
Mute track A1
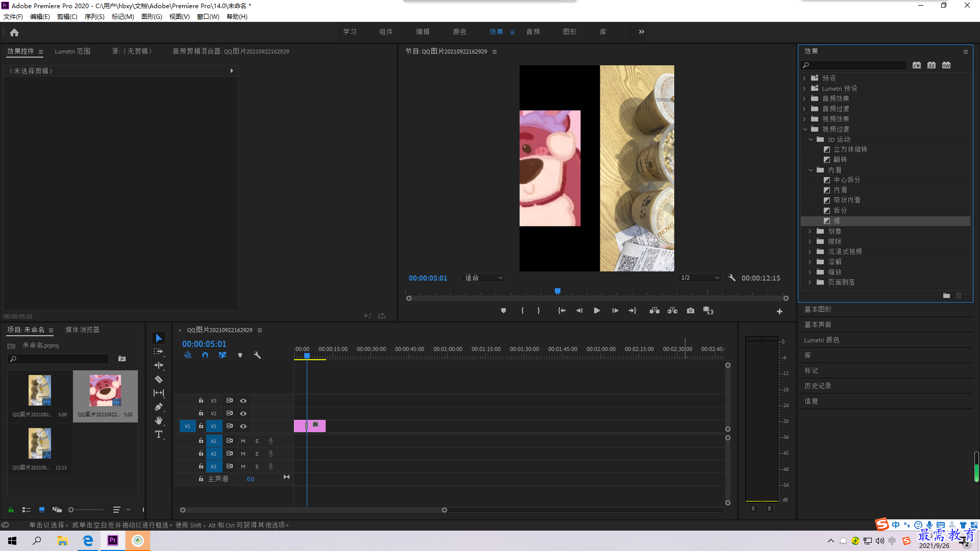tap(243, 441)
